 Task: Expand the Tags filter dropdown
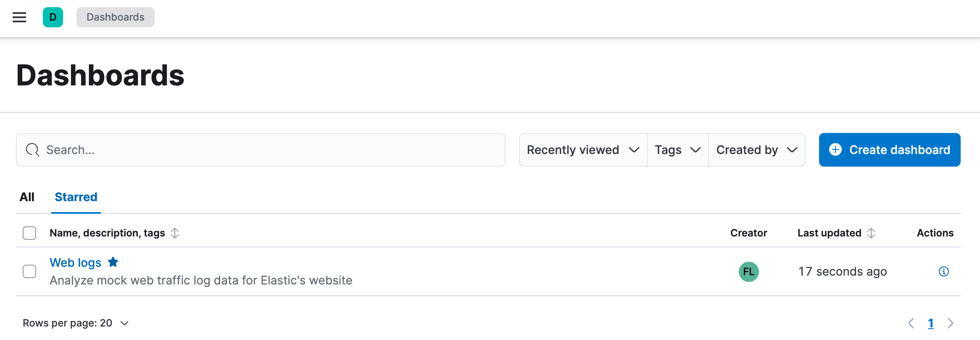point(677,149)
